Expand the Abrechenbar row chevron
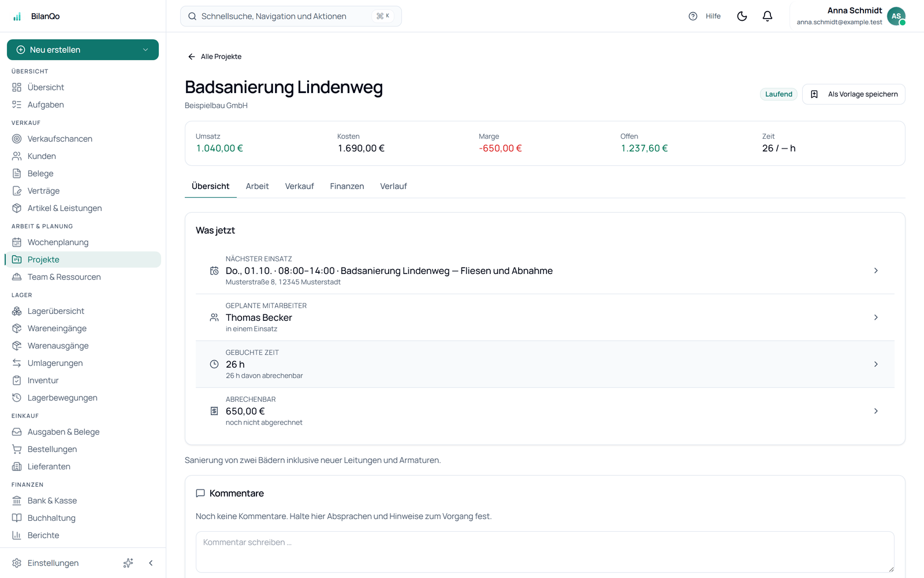Viewport: 924px width, 578px height. click(876, 411)
